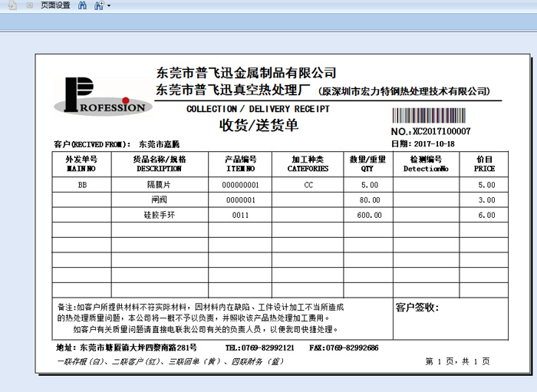Expand the find options dropdown arrow
Viewport: 537px width, 392px height.
tap(109, 5)
